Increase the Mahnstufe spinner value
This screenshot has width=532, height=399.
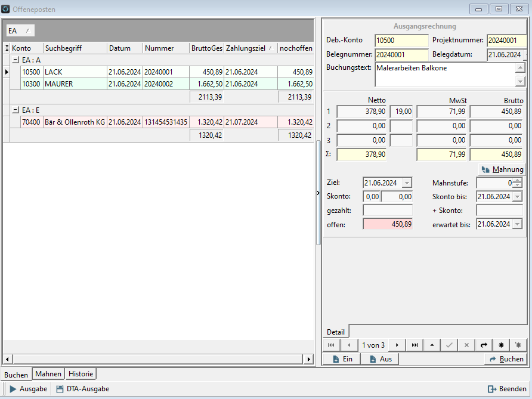[518, 180]
